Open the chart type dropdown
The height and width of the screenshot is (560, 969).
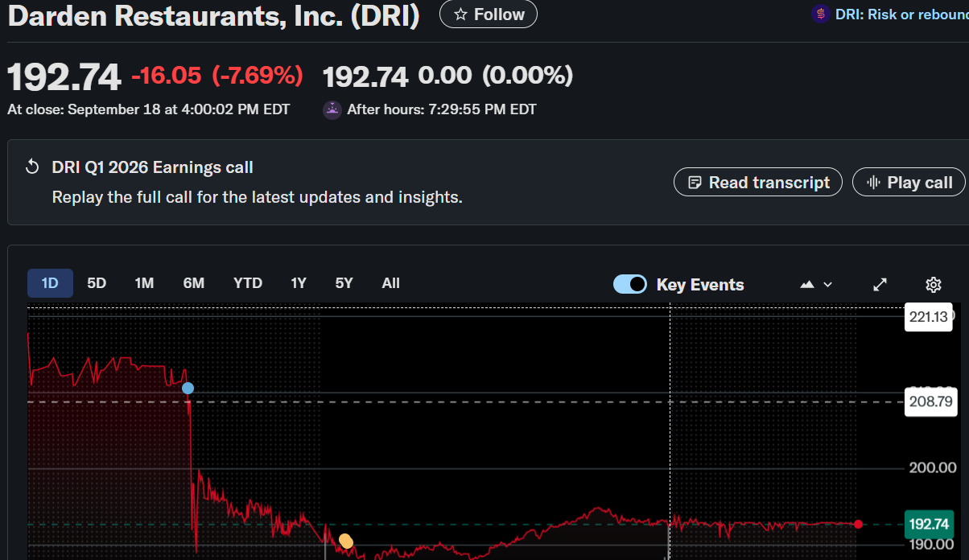[x=816, y=285]
